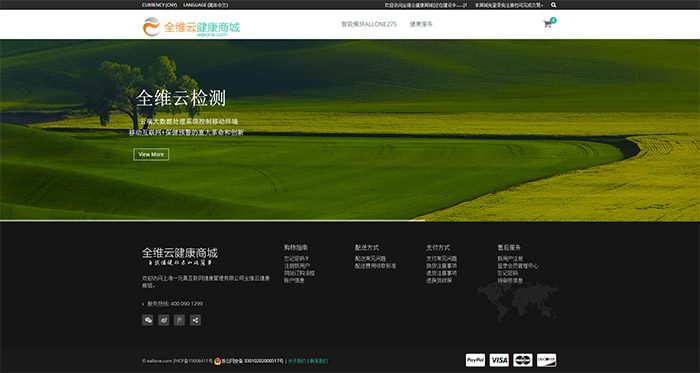The width and height of the screenshot is (700, 373).
Task: Click the 购物指南 footer heading
Action: click(296, 247)
